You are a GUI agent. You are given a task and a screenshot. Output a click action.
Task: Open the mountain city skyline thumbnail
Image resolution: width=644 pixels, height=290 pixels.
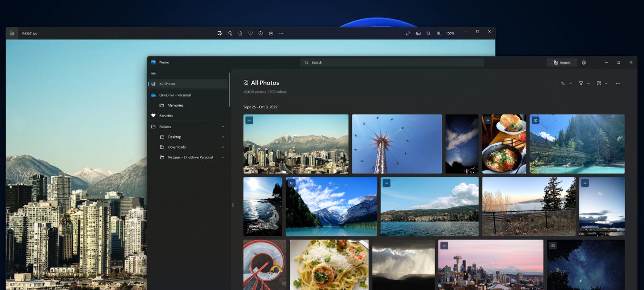296,143
